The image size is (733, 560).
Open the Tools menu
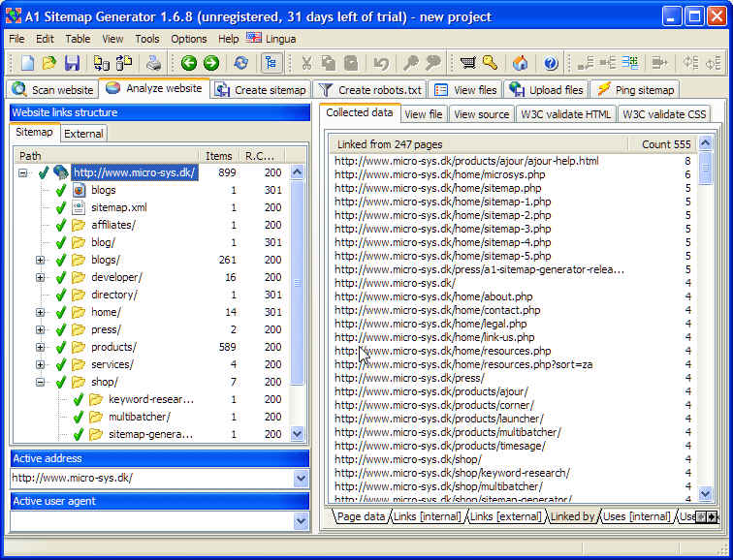(x=147, y=39)
